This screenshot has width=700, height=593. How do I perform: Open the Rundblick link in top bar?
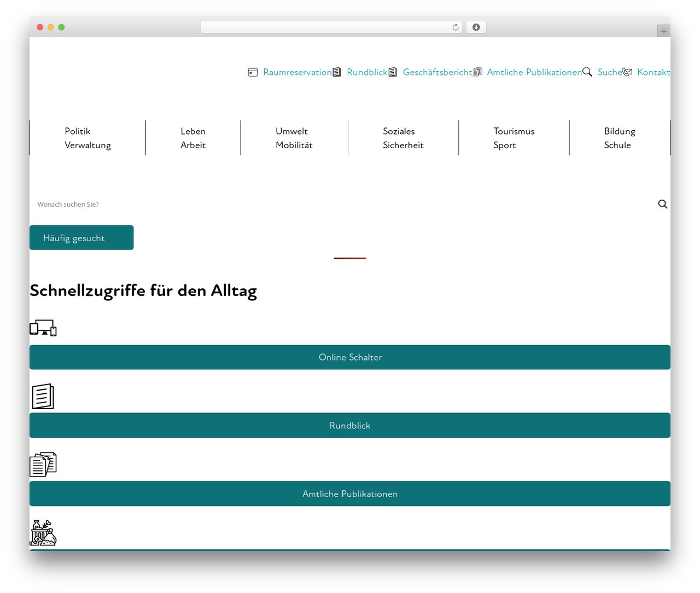(367, 72)
